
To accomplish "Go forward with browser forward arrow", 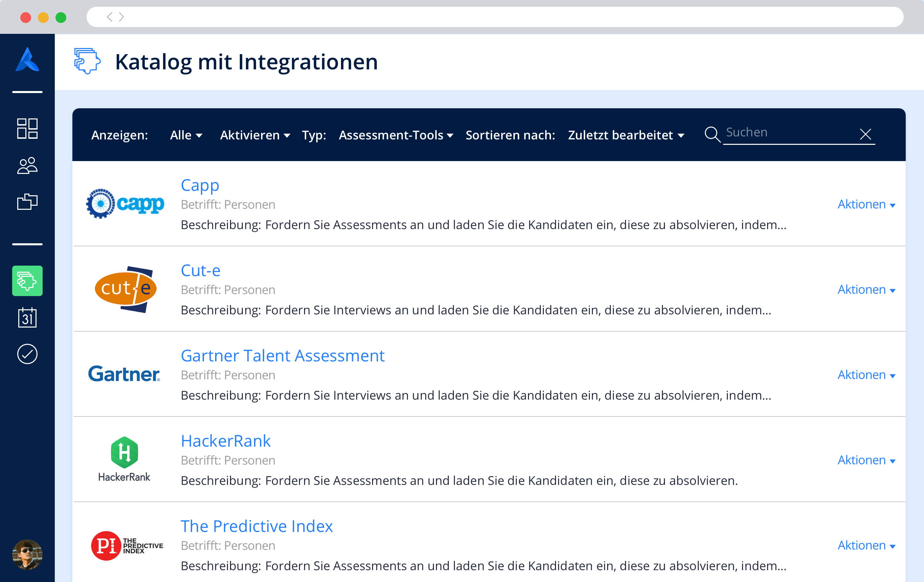I will pos(121,17).
